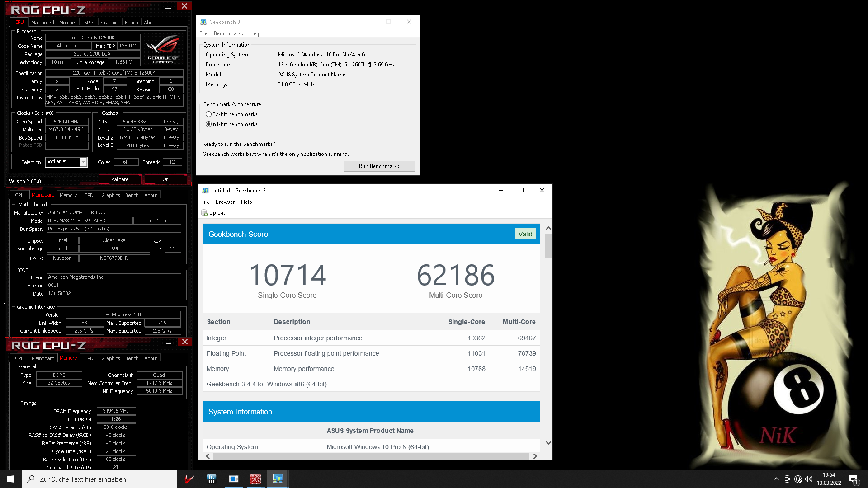Click the scroll-down arrow in Geekbench results
Screen dimensions: 868x488
548,443
